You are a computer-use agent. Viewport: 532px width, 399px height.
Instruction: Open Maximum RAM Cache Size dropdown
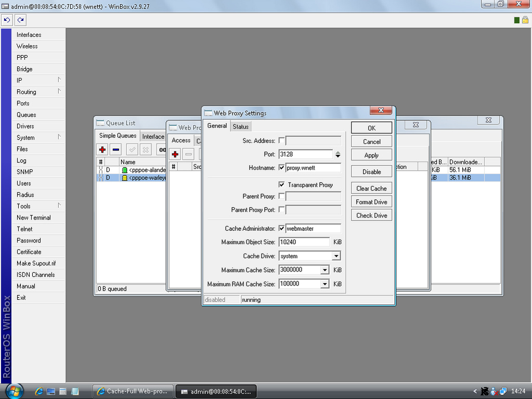[x=325, y=284]
